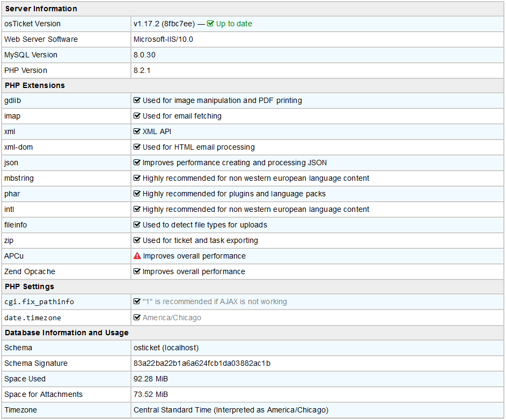Viewport: 506px width, 420px height.
Task: Click the 'xml' extension name
Action: [10, 131]
